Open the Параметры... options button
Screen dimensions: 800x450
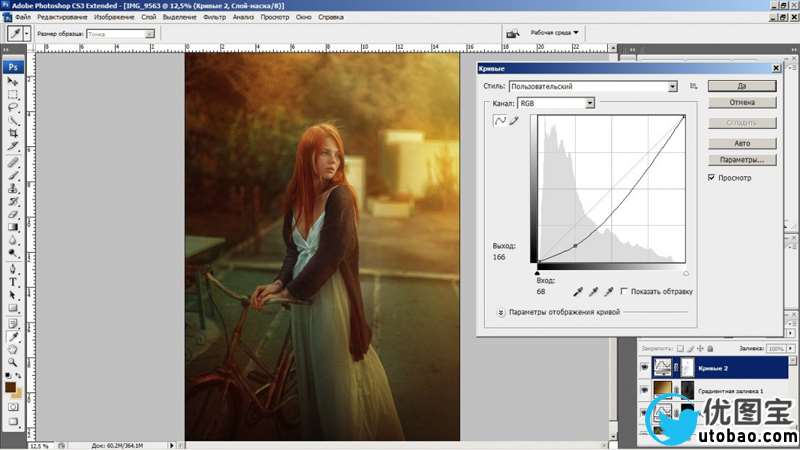[742, 160]
